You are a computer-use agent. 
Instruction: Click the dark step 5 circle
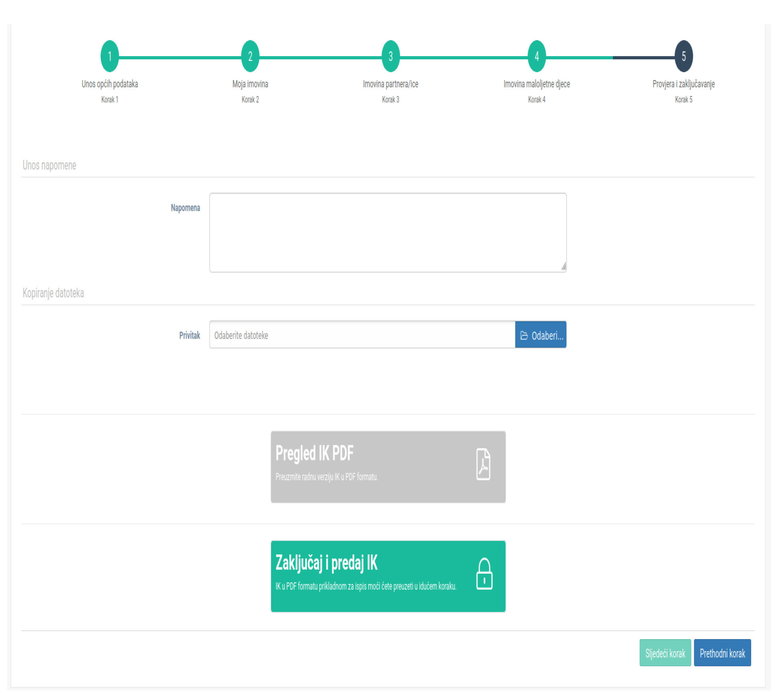683,56
